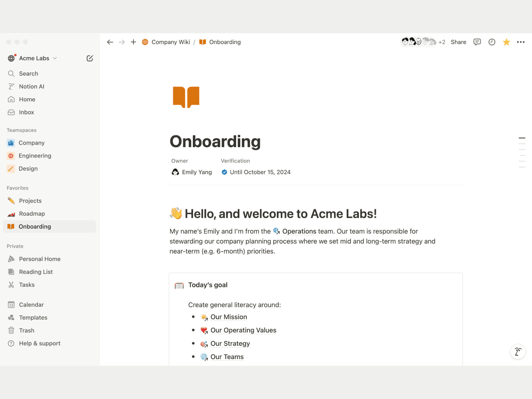
Task: Open the Our Operating Values link
Action: pos(243,330)
